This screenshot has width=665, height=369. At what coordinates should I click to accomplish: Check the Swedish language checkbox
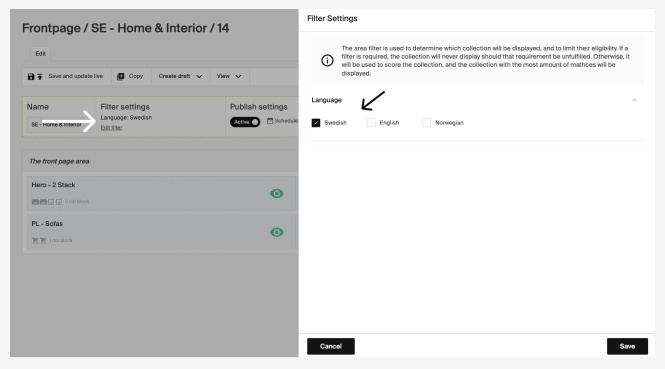[x=316, y=123]
